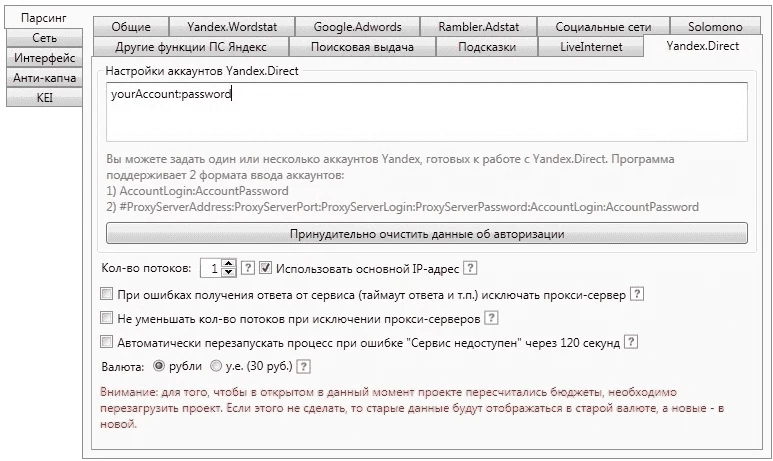
Task: Open help icon for main IP address option
Action: [x=471, y=268]
